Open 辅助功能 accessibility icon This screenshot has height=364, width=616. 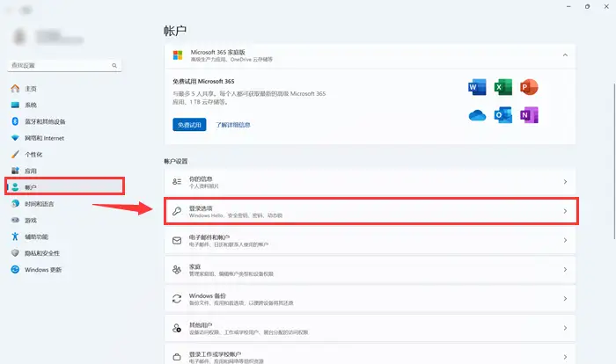15,237
